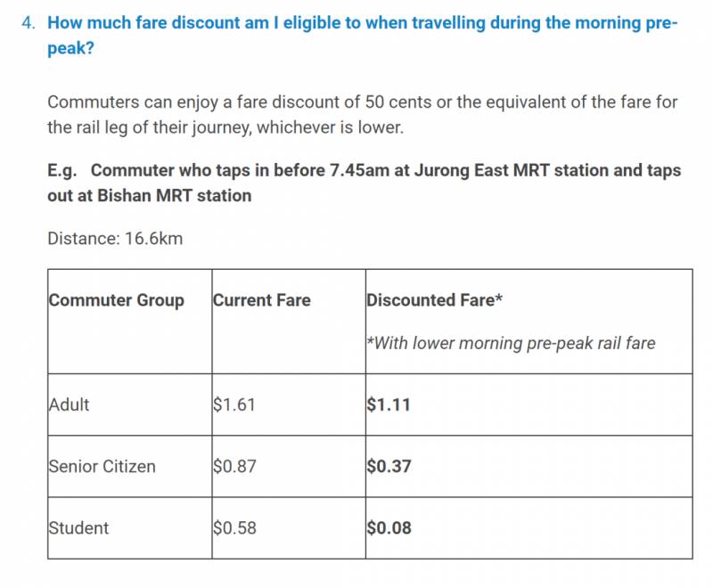Click the Student discounted fare $0.08
The image size is (713, 588).
(x=389, y=527)
